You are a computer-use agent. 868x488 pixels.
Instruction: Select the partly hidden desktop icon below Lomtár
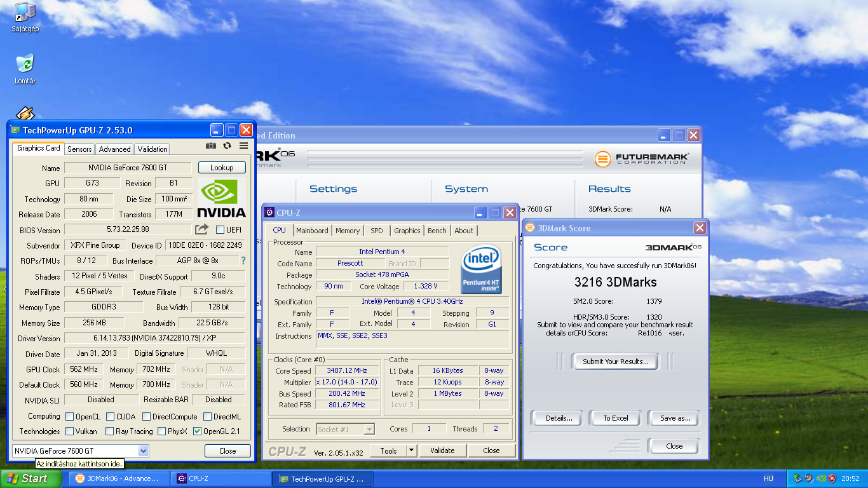pos(25,114)
